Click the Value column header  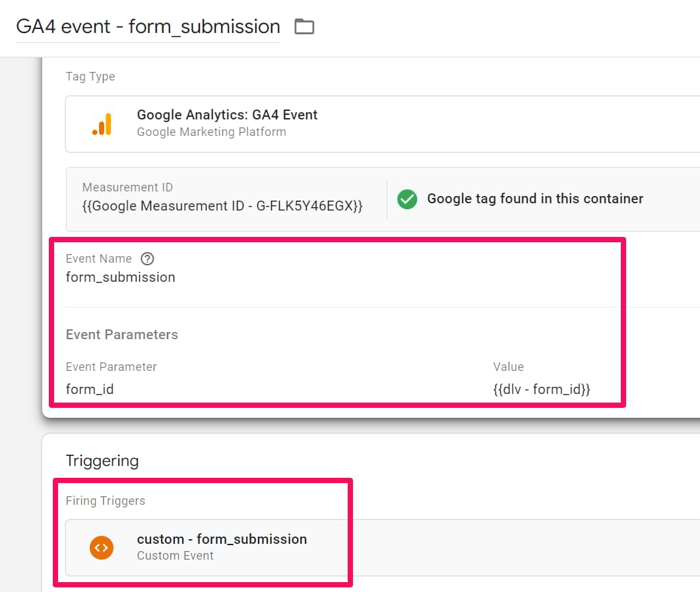pos(508,367)
